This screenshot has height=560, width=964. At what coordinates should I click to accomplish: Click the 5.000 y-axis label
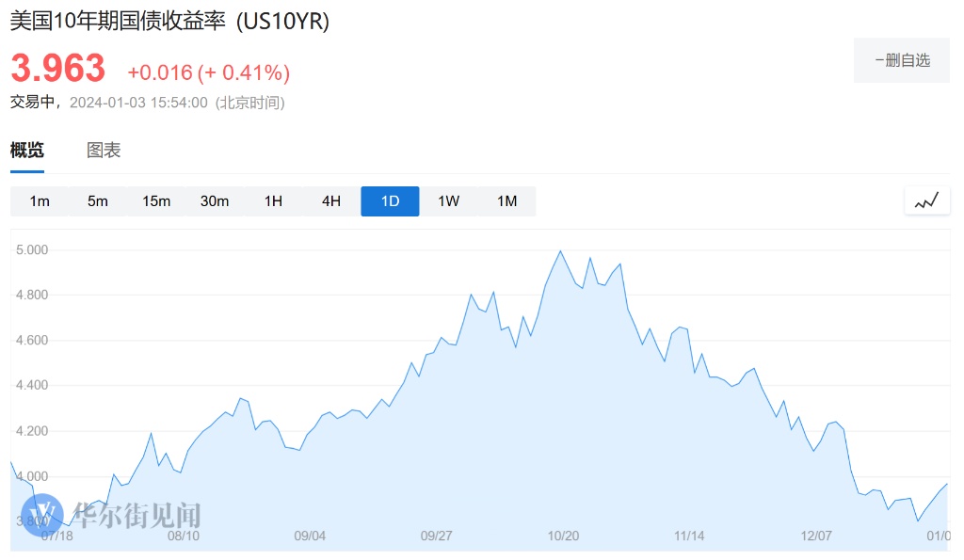(31, 250)
